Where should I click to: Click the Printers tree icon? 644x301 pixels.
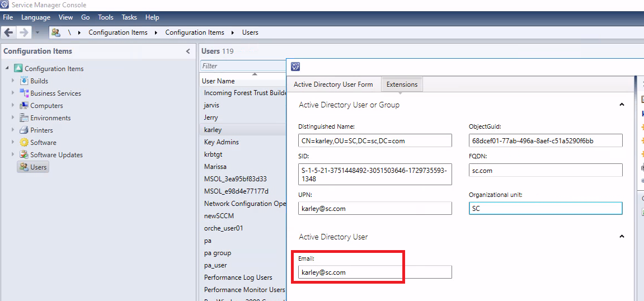coord(24,130)
